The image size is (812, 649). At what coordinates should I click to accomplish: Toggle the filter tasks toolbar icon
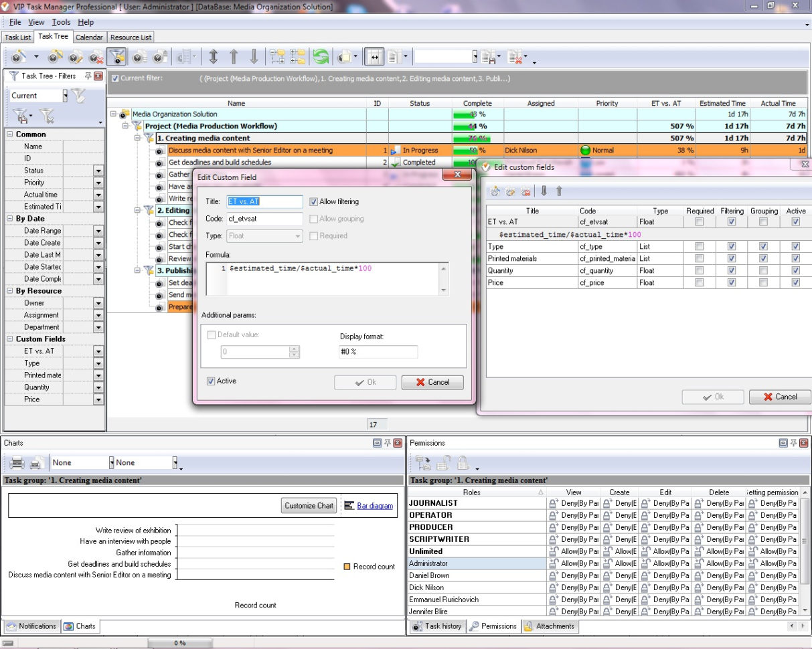click(x=116, y=56)
